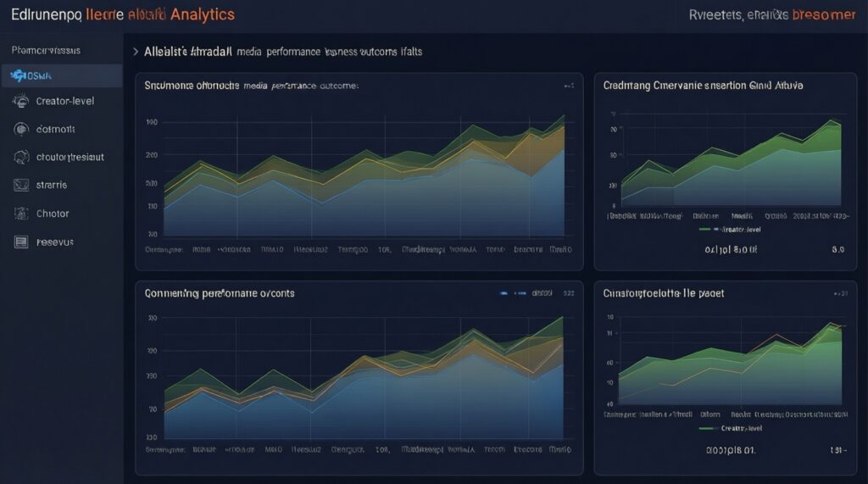Click the Allsalst's Ahradall breadcrumb title
This screenshot has height=484, width=868.
coord(187,52)
